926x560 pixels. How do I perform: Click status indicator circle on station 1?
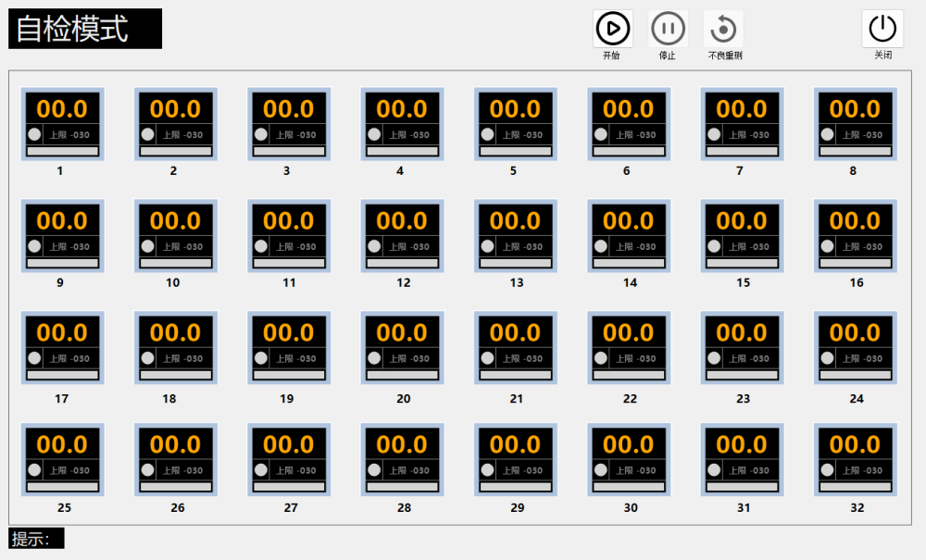pyautogui.click(x=35, y=135)
